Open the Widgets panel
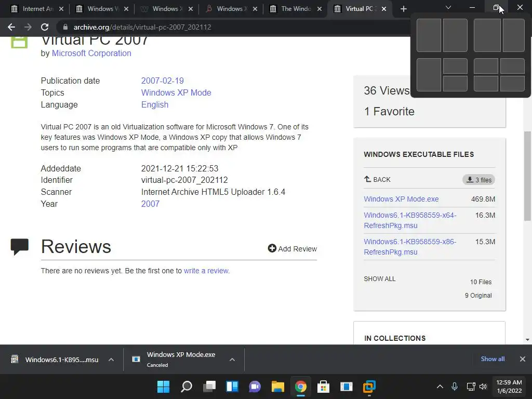This screenshot has height=399, width=532. click(x=232, y=387)
